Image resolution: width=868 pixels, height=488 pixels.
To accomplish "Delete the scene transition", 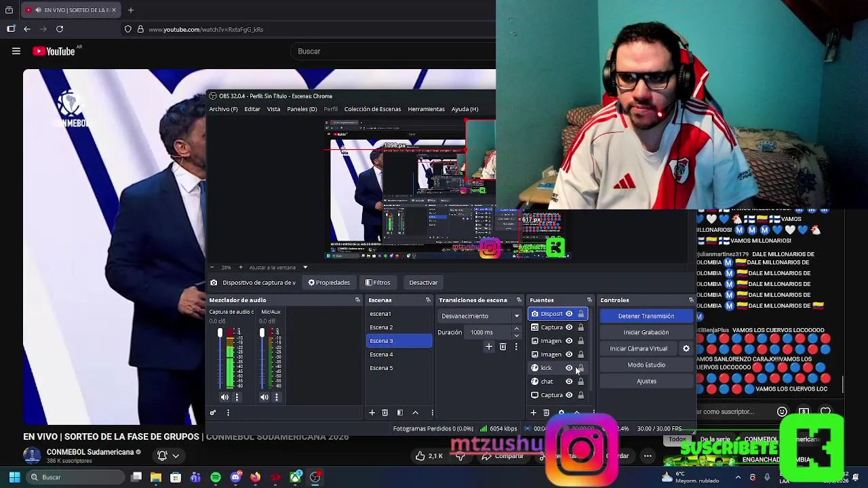I will [x=502, y=346].
